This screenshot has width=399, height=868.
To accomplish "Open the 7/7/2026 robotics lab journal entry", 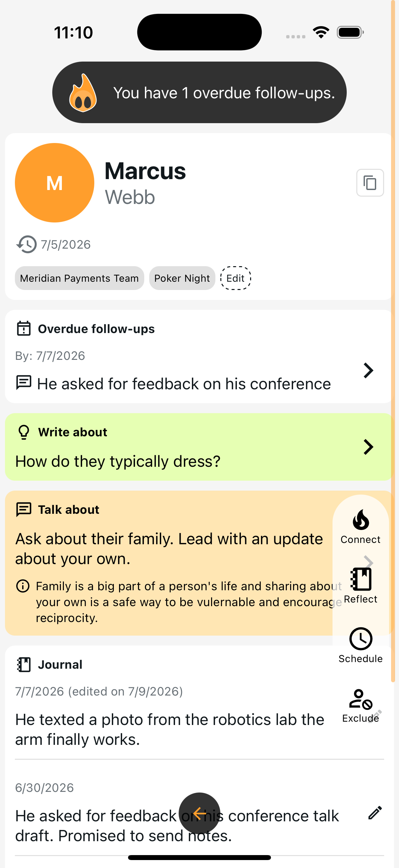I will point(170,729).
